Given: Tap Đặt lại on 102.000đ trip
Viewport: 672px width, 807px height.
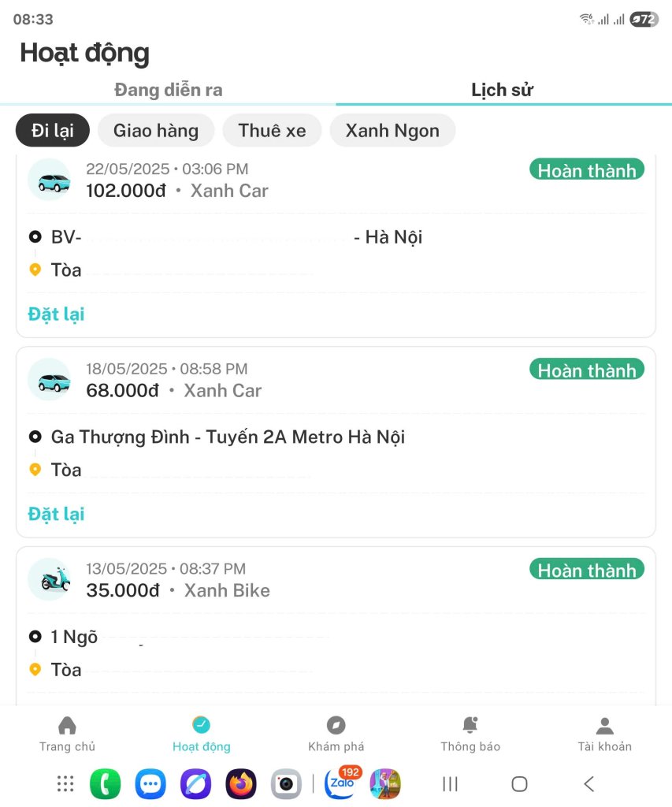Looking at the screenshot, I should pos(56,314).
